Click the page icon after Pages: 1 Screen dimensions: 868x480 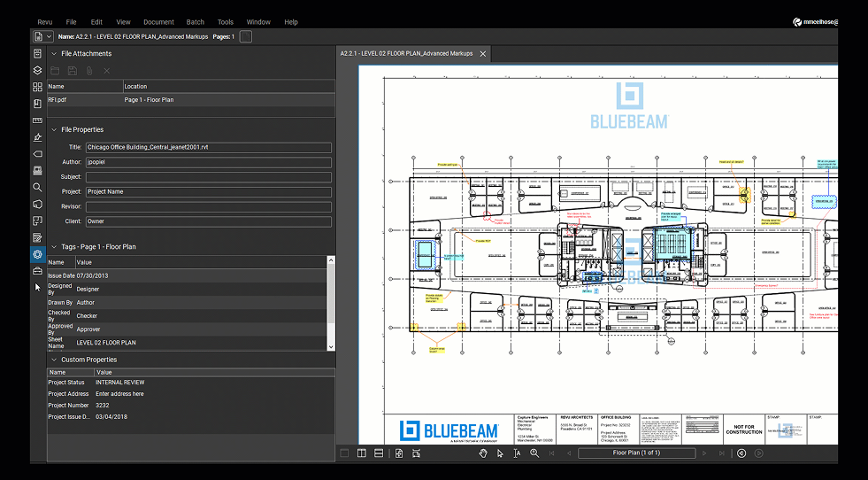[x=246, y=36]
